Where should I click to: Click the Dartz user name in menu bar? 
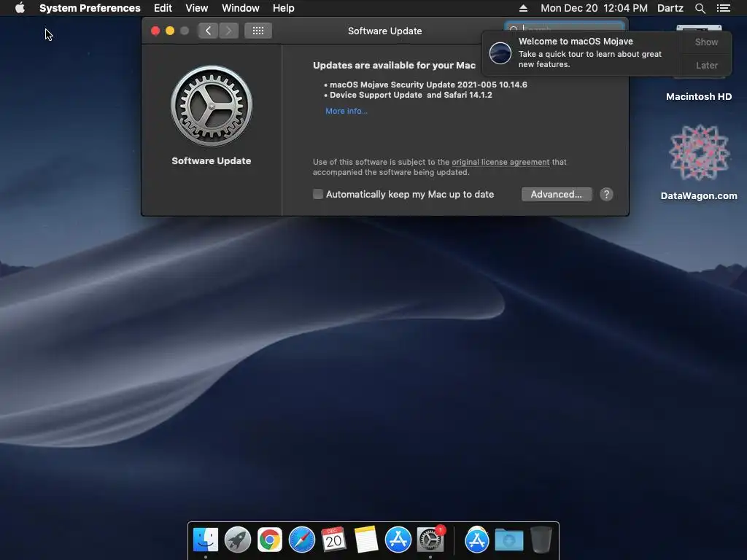[x=670, y=8]
